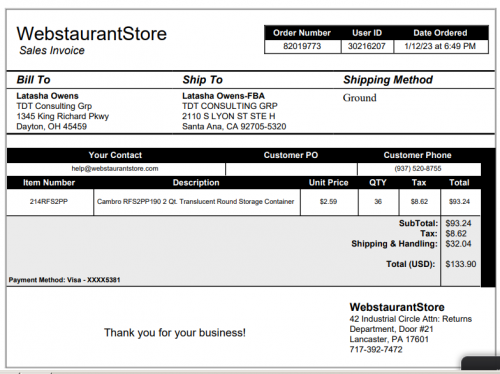
Task: Select Lancaster, PA 17601 line
Action: coord(389,339)
